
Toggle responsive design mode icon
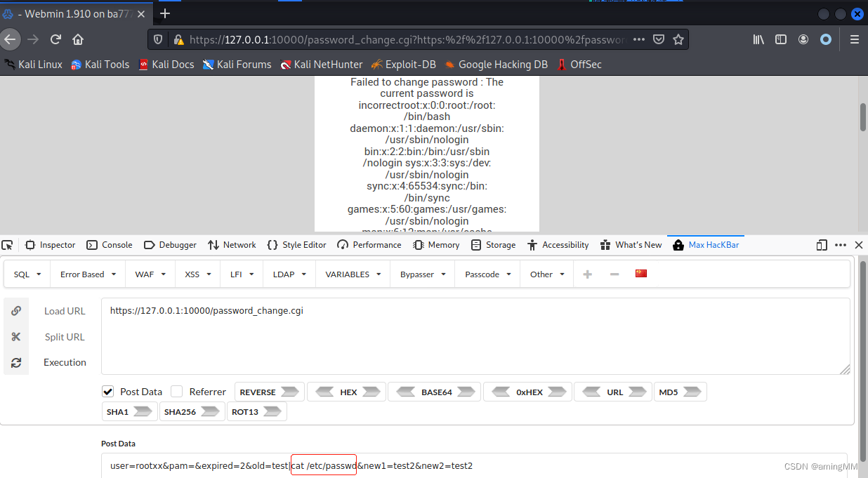[x=822, y=245]
